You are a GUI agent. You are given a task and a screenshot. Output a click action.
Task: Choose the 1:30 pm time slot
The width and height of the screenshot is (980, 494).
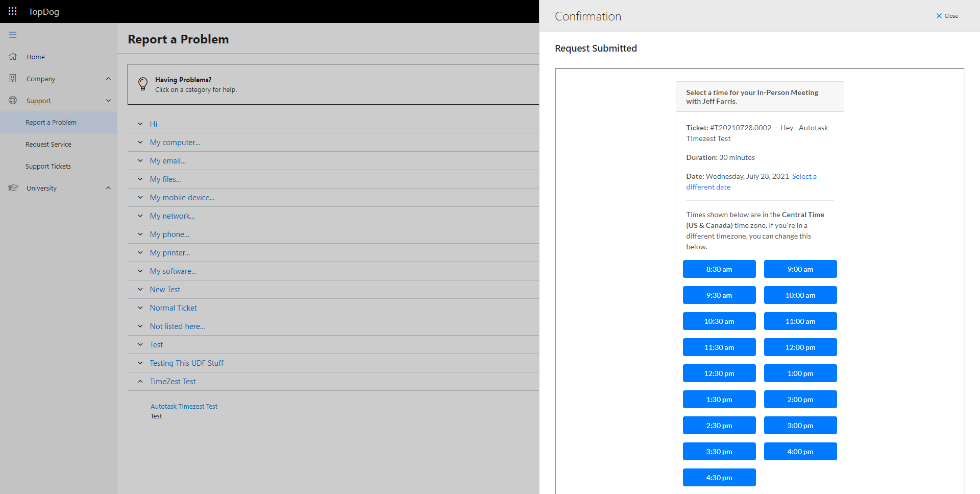(x=719, y=399)
